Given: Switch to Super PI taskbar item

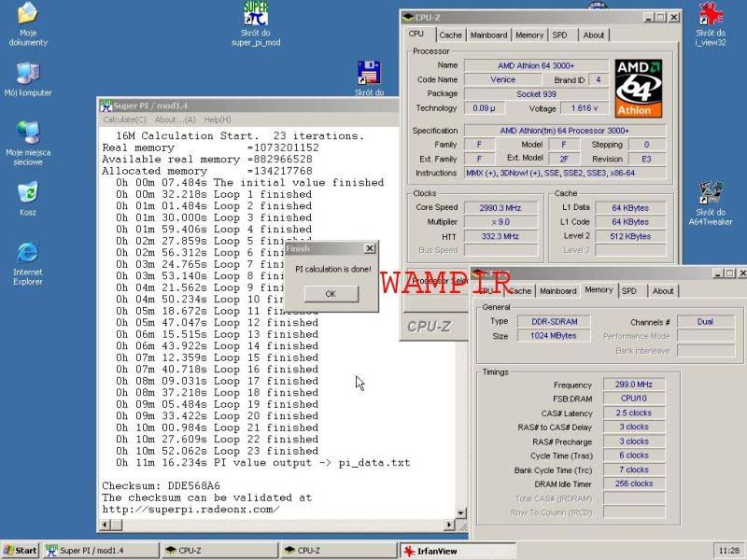Looking at the screenshot, I should pyautogui.click(x=101, y=551).
